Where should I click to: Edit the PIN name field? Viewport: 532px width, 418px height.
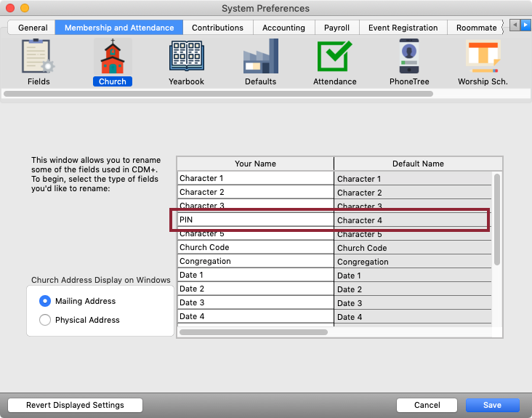click(x=254, y=220)
